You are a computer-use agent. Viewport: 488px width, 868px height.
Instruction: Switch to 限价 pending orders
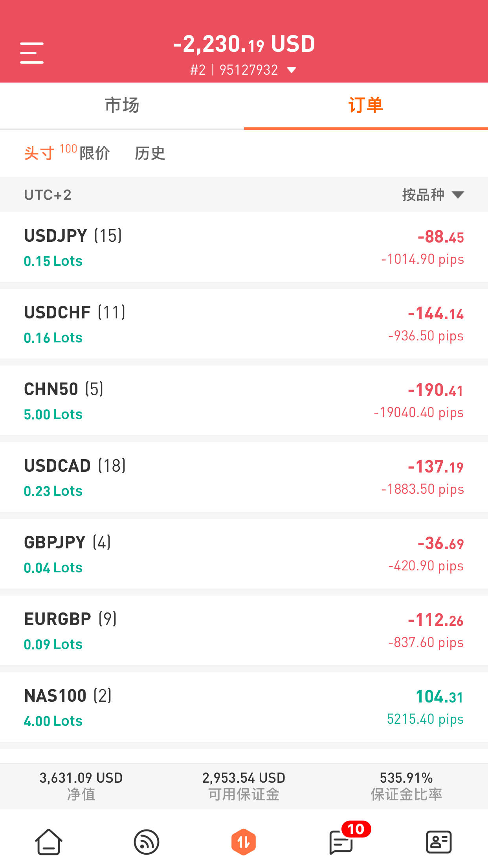95,153
